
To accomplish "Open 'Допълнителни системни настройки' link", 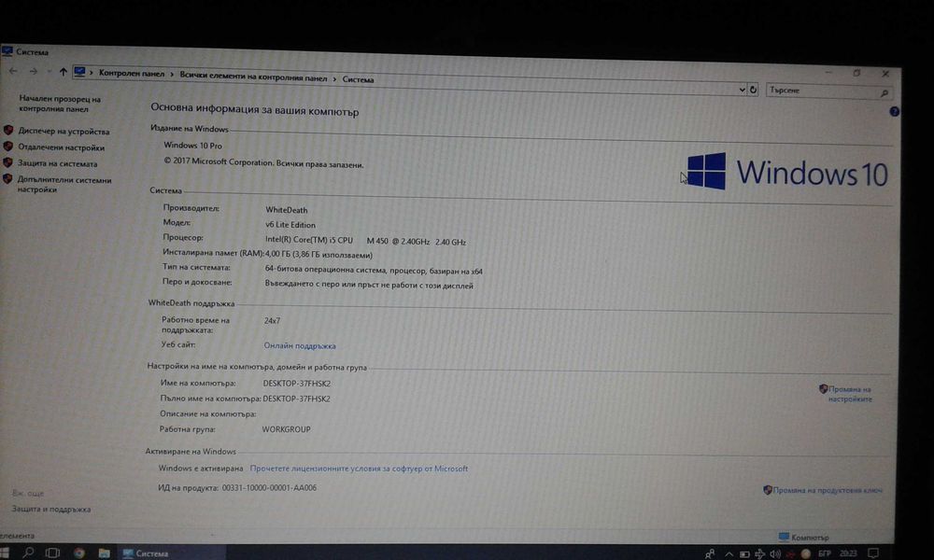I will click(64, 185).
